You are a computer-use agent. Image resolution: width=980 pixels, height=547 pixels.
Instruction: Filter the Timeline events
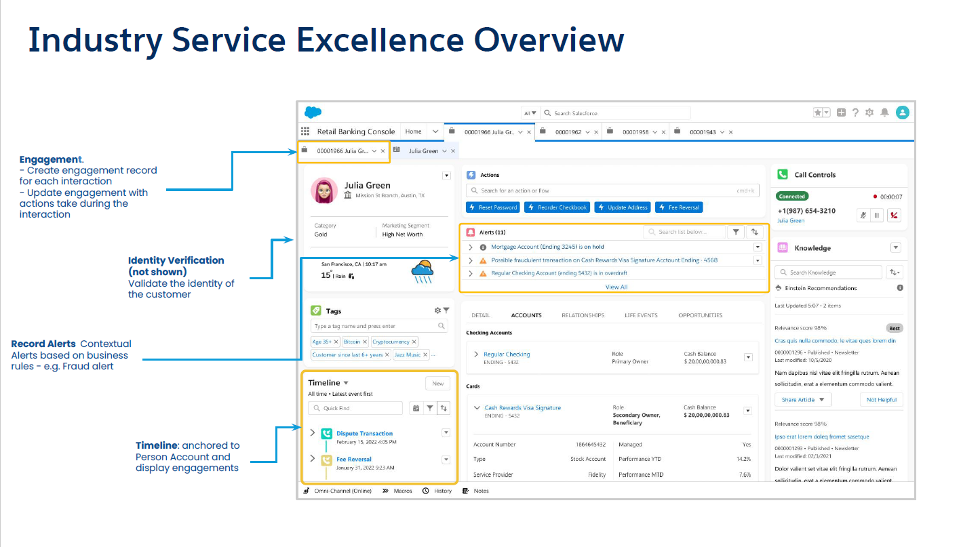coord(430,408)
